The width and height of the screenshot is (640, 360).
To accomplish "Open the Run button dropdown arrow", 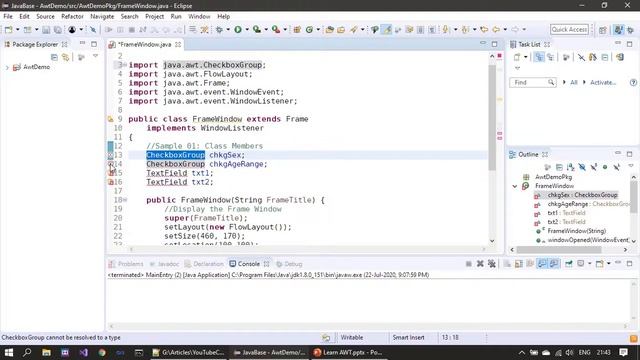I will [247, 29].
